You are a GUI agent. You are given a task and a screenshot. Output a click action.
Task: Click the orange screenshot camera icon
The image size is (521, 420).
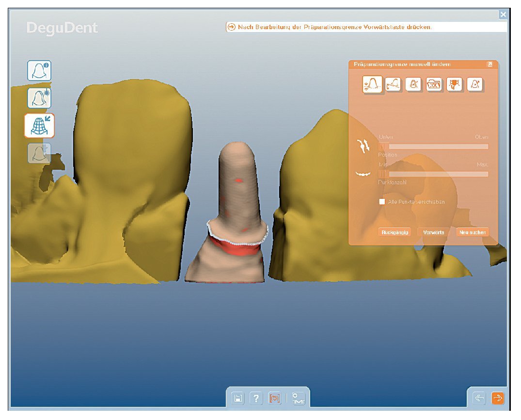tap(275, 398)
